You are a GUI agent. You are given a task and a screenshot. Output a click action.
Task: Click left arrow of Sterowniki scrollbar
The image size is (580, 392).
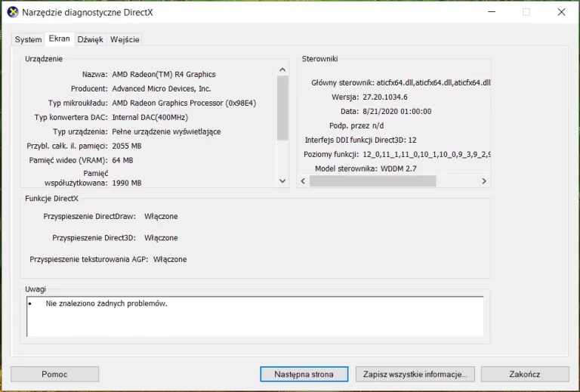coord(304,181)
